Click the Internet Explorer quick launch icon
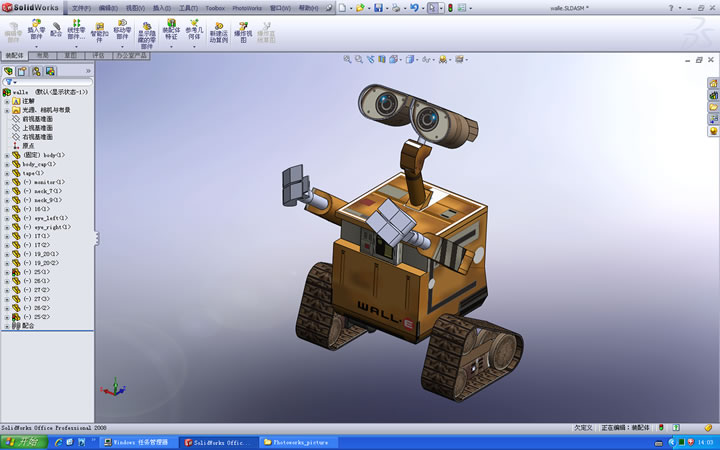 59,442
